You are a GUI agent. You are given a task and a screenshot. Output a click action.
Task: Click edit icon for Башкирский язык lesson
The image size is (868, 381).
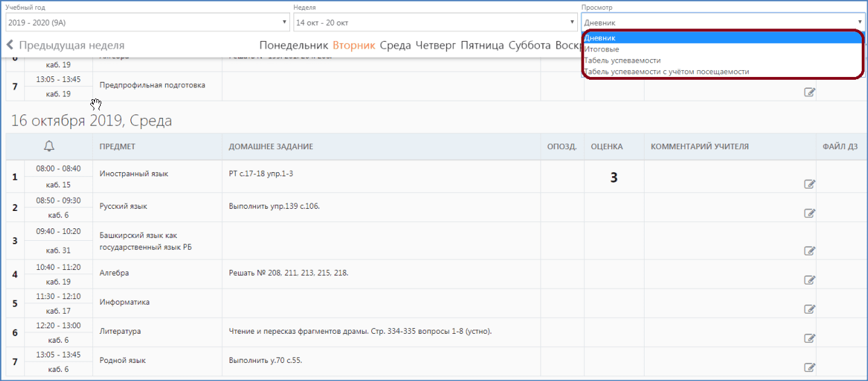809,251
